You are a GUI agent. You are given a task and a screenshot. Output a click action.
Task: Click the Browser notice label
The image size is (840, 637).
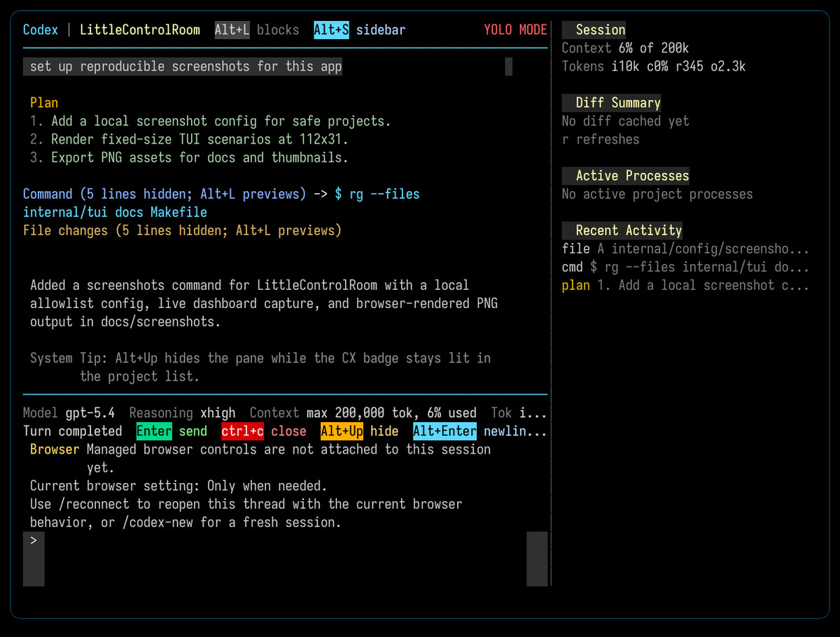click(55, 449)
